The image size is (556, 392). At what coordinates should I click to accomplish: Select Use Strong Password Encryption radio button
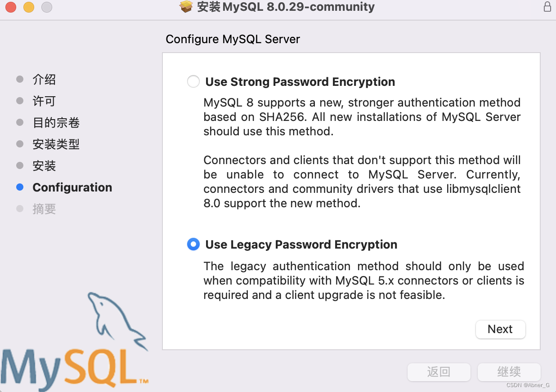click(x=193, y=81)
